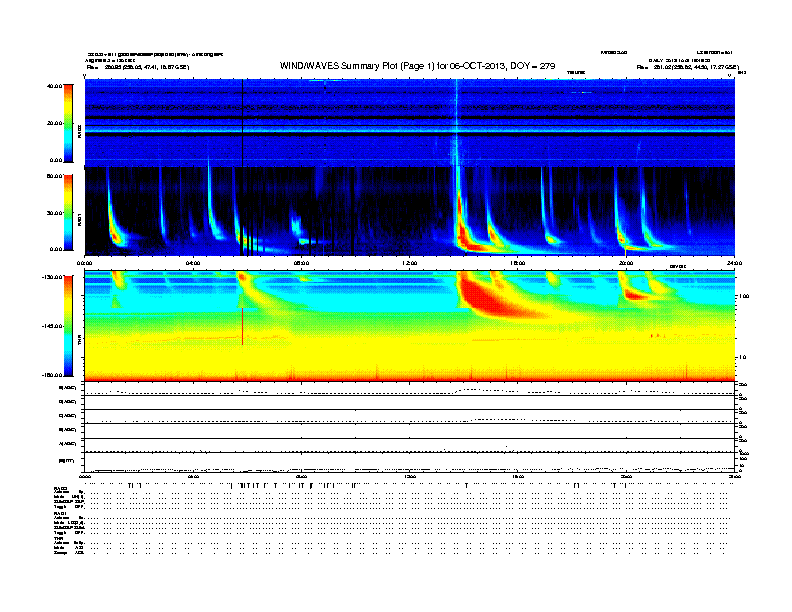Click the 20.00 label on RAD2 color bar
The width and height of the screenshot is (792, 612).
(x=54, y=123)
